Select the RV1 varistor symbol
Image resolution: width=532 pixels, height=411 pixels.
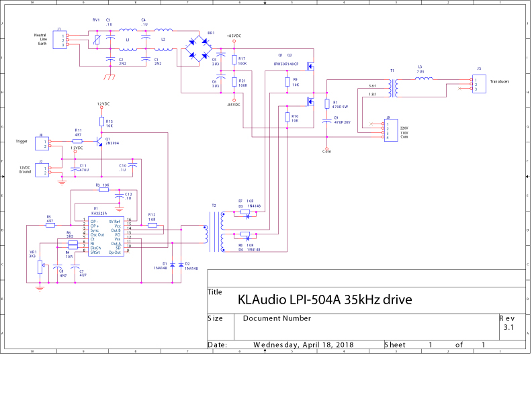(x=97, y=40)
